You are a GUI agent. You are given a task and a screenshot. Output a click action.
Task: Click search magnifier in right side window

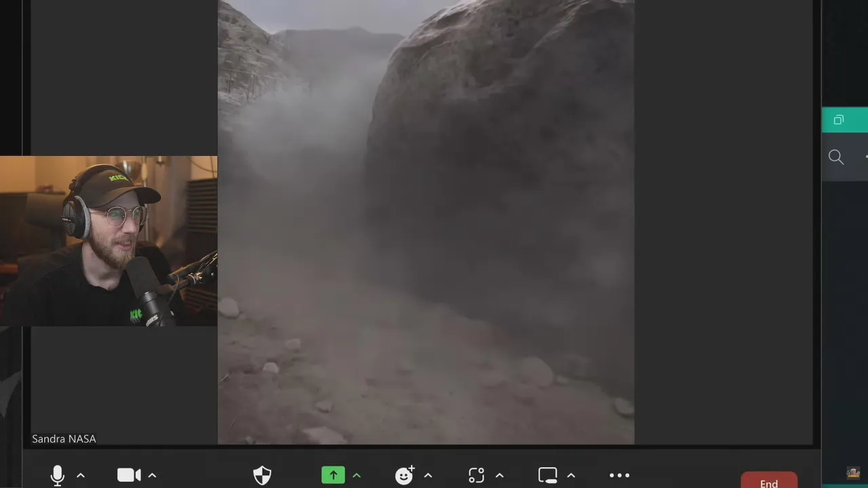click(x=836, y=157)
